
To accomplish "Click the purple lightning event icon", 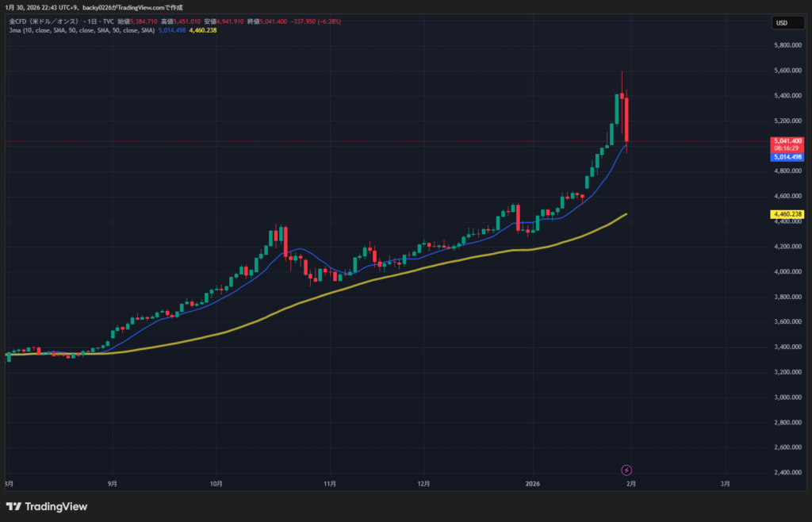I will [626, 470].
